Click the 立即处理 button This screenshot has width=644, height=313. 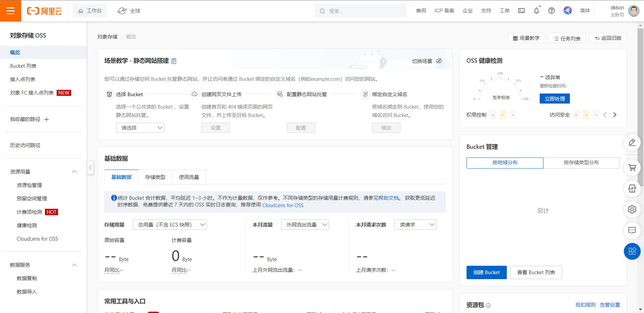pos(555,99)
